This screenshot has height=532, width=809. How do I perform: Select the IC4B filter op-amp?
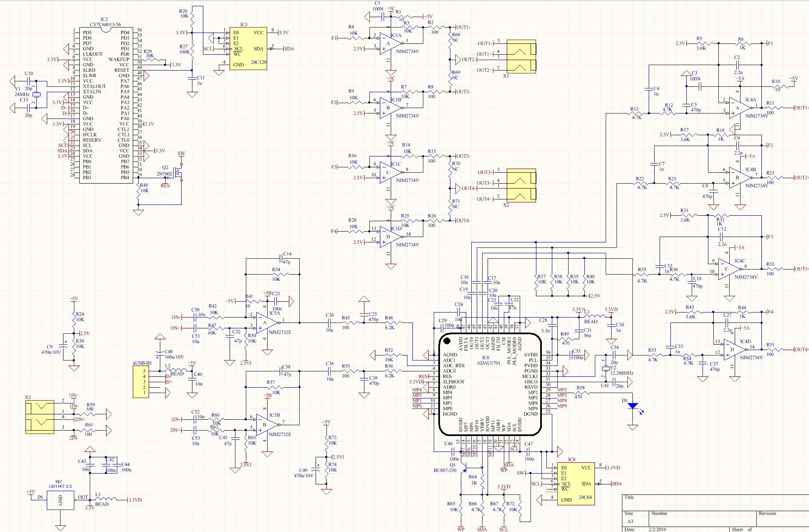(741, 178)
